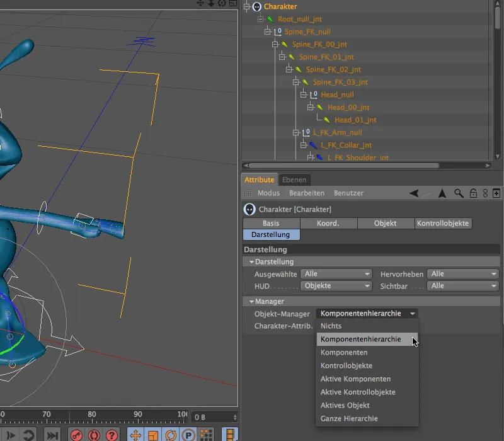Open the Ausgewählte dropdown
The width and height of the screenshot is (504, 441).
point(336,274)
